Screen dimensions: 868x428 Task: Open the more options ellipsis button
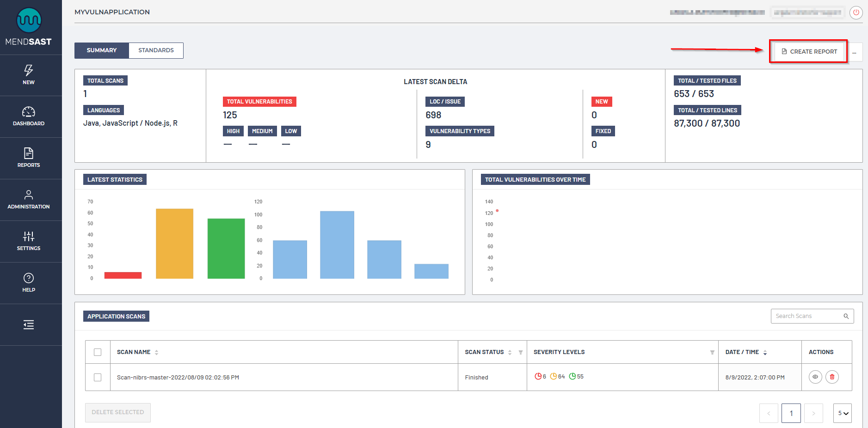click(x=854, y=52)
